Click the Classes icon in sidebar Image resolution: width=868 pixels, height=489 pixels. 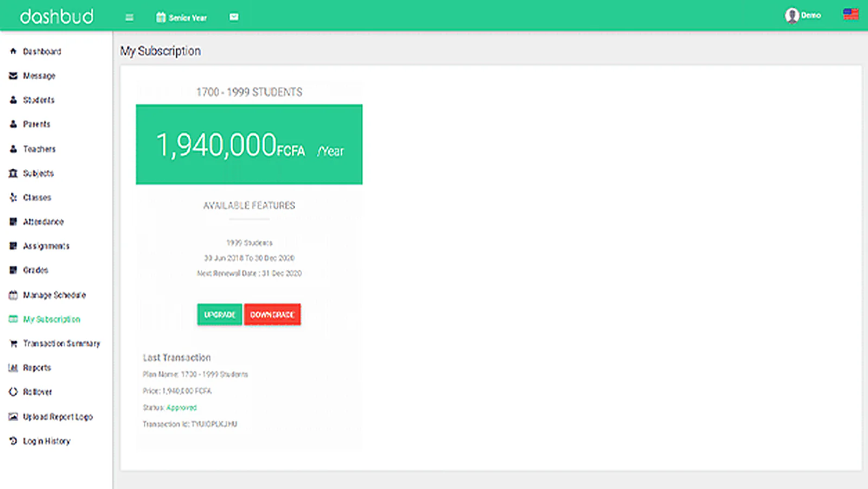pyautogui.click(x=13, y=197)
